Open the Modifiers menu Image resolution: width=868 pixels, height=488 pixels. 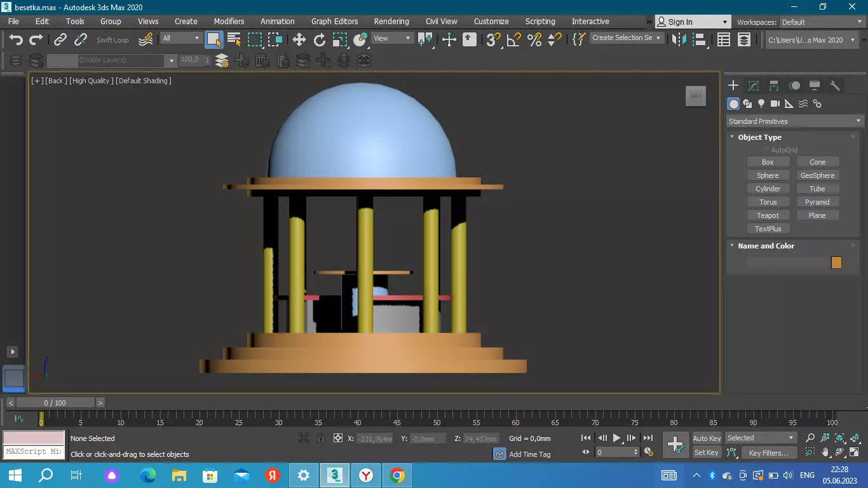(229, 21)
